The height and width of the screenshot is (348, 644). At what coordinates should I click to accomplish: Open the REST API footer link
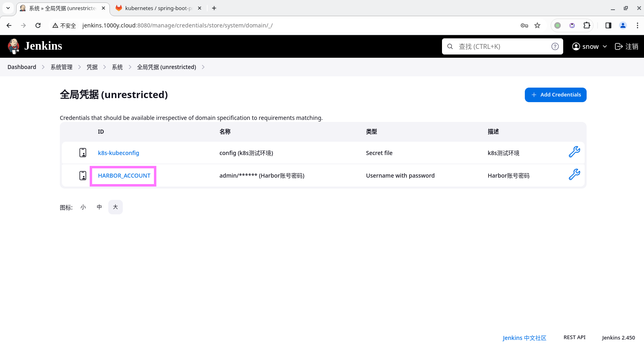(575, 338)
